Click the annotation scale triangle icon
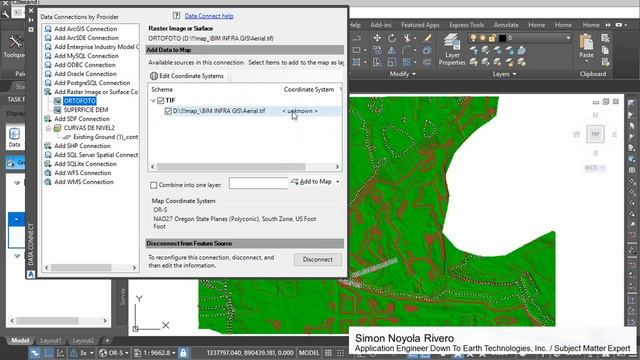The image size is (640, 360). coord(74,353)
